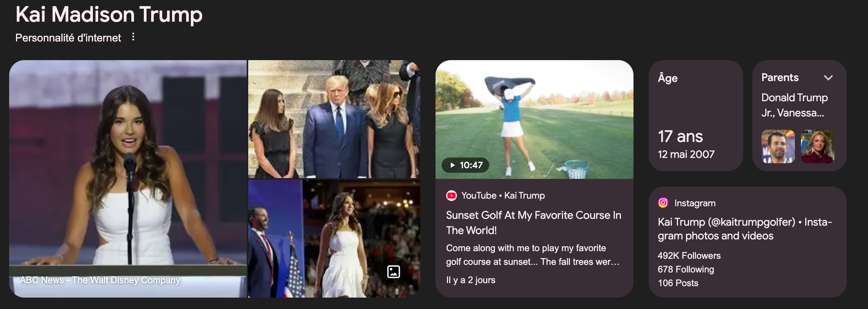Viewport: 868px width, 309px height.
Task: Open the three-dot more options menu
Action: point(133,37)
